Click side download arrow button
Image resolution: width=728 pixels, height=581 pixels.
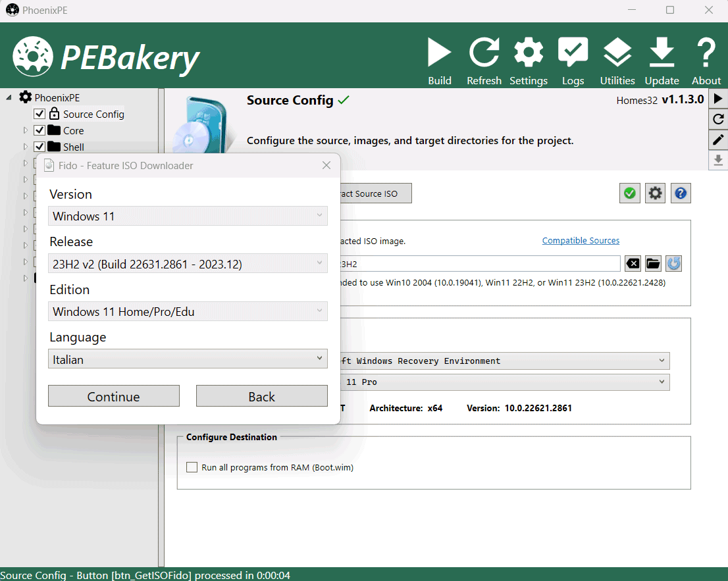(x=717, y=160)
